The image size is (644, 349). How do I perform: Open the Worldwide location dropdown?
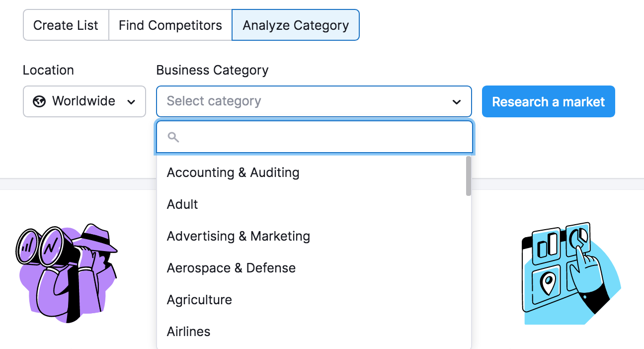[x=84, y=101]
